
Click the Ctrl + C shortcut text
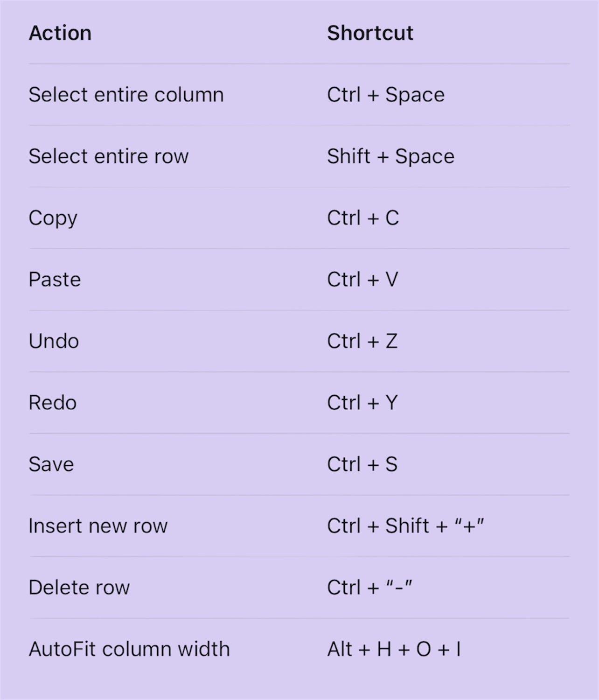pyautogui.click(x=363, y=218)
